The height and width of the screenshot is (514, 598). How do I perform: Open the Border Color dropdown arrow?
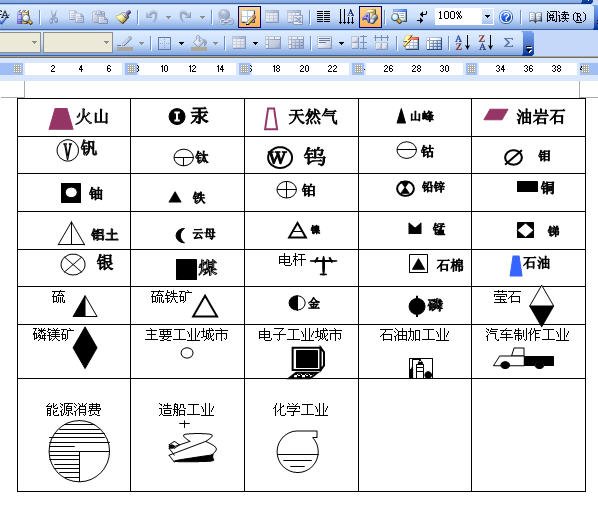click(x=141, y=43)
